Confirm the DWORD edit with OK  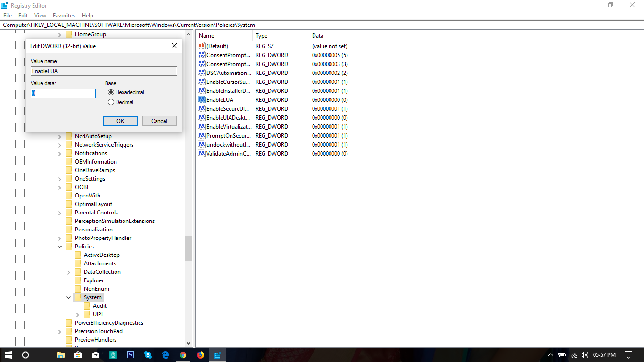click(120, 121)
